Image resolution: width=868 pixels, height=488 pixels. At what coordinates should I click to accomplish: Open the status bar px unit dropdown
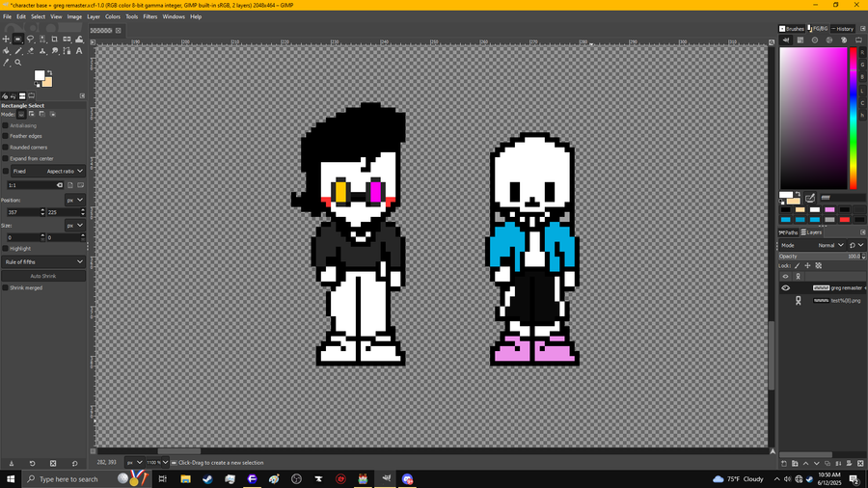(x=134, y=463)
